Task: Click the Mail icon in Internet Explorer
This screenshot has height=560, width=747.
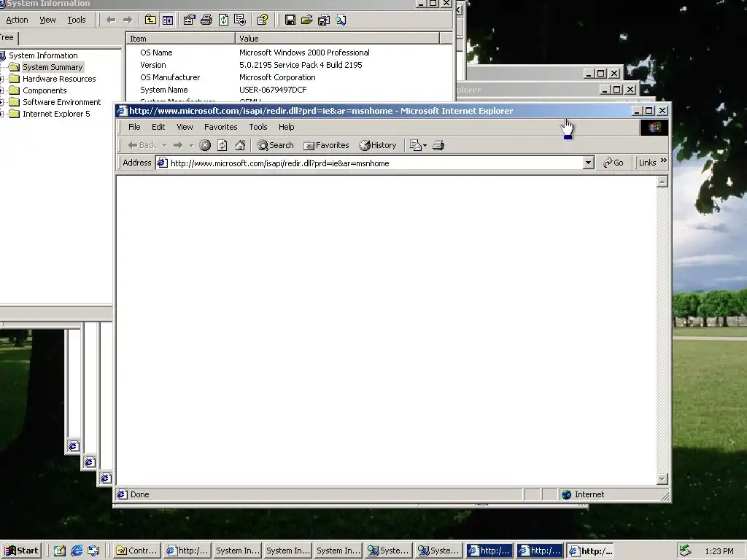Action: click(415, 145)
